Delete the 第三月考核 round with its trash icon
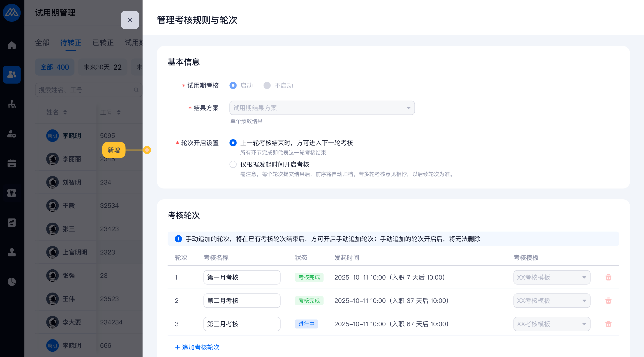The height and width of the screenshot is (357, 644). pos(608,324)
